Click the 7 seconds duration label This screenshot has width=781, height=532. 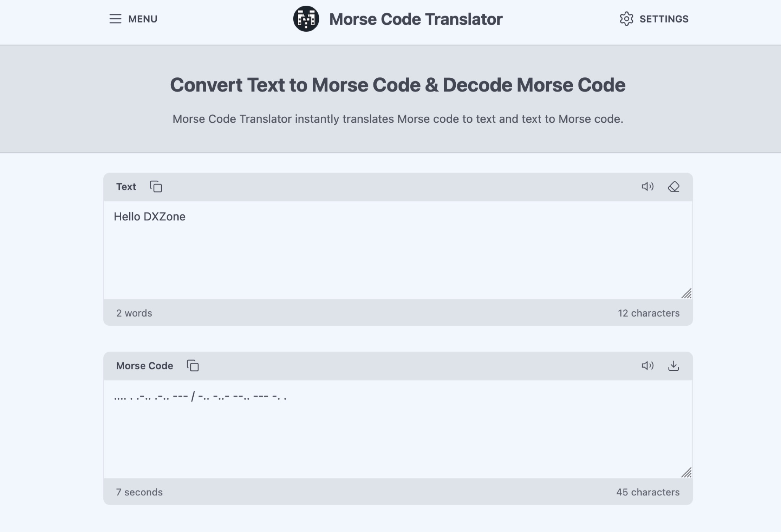[x=139, y=492]
